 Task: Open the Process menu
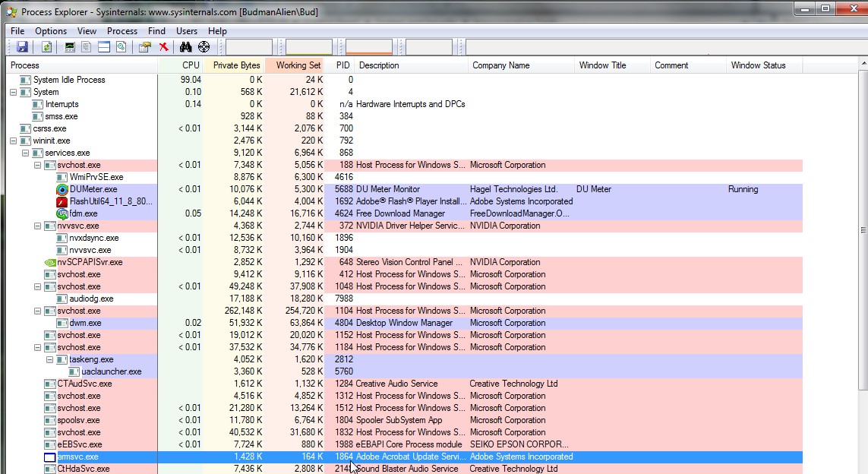122,31
